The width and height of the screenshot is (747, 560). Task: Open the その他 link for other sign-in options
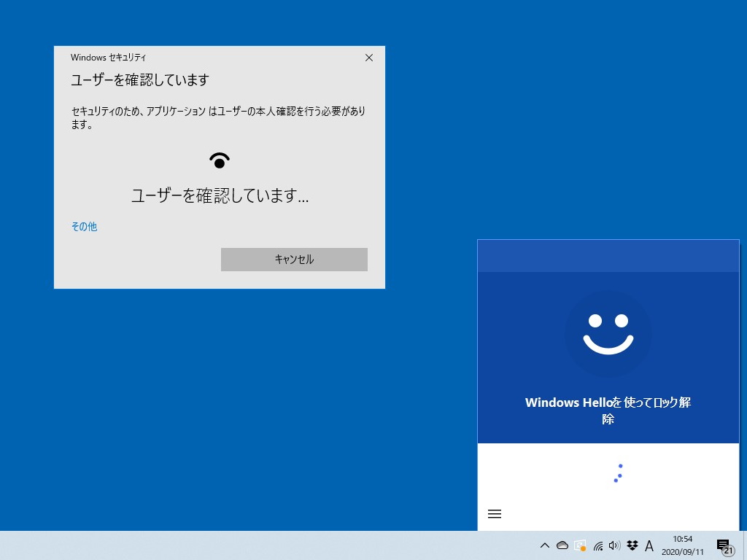pos(83,227)
